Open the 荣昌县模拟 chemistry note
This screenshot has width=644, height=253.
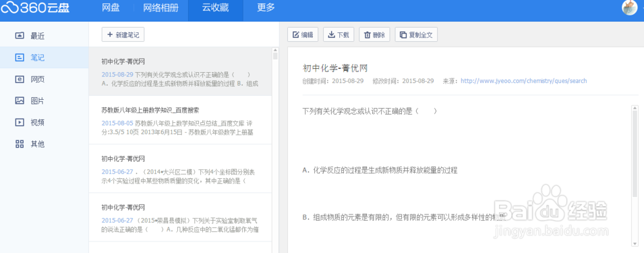[x=180, y=217]
